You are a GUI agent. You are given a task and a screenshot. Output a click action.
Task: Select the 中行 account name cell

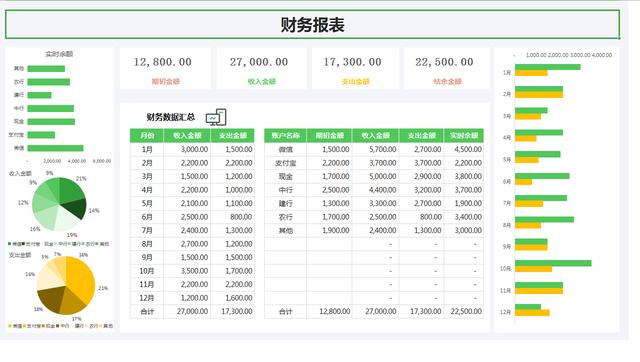pos(285,190)
